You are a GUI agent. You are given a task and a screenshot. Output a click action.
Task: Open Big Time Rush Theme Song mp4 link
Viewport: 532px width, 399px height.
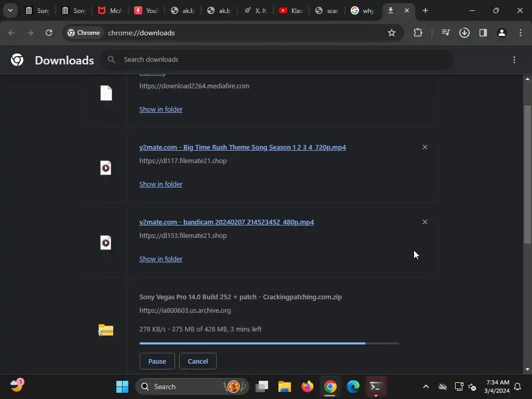point(243,147)
